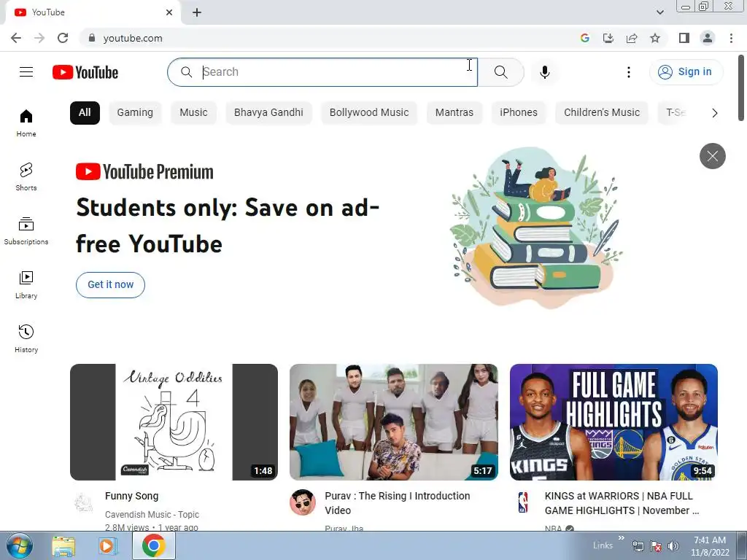The width and height of the screenshot is (747, 560).
Task: Click Chrome taskbar icon
Action: click(153, 545)
